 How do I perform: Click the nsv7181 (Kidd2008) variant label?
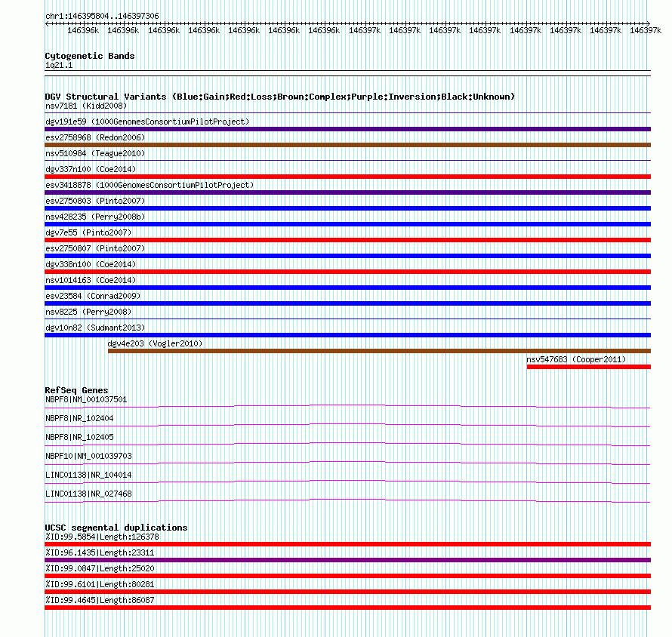(x=86, y=106)
